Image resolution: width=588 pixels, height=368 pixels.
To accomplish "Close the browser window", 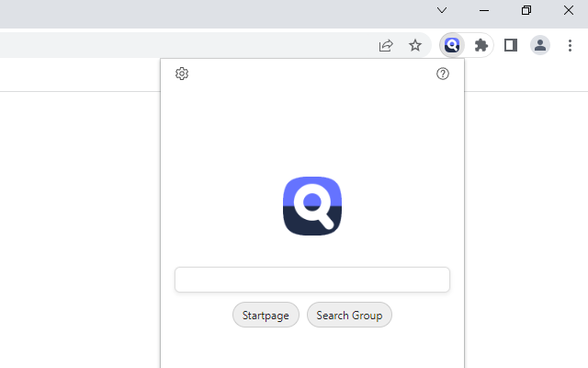I will pyautogui.click(x=569, y=10).
